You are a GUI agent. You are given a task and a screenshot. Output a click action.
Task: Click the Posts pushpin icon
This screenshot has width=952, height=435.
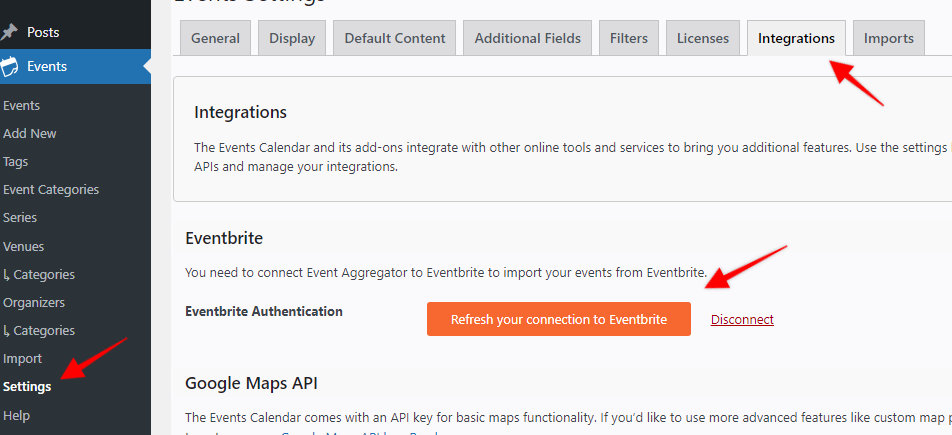click(11, 32)
